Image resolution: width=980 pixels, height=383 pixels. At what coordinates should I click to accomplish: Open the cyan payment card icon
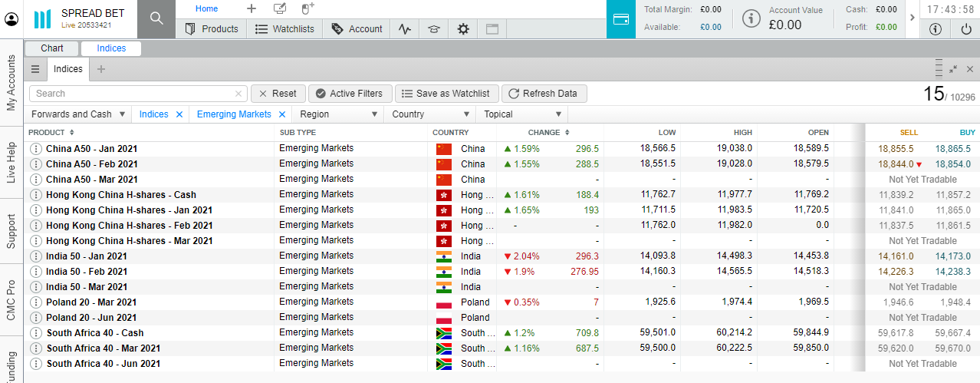[621, 19]
